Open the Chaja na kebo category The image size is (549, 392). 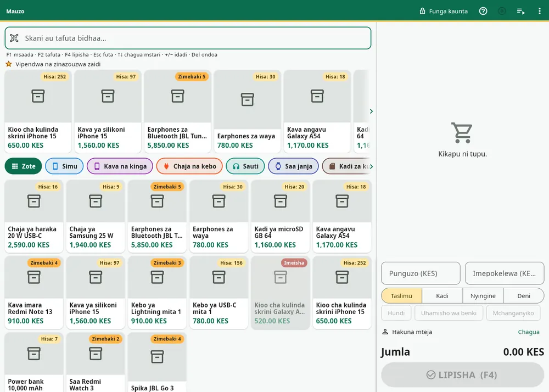pos(189,166)
